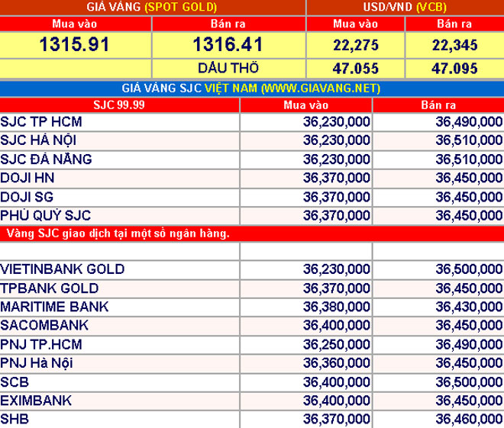Viewport: 504px width, 428px height.
Task: Select the spot gold buy price 1315.91
Action: [x=74, y=44]
